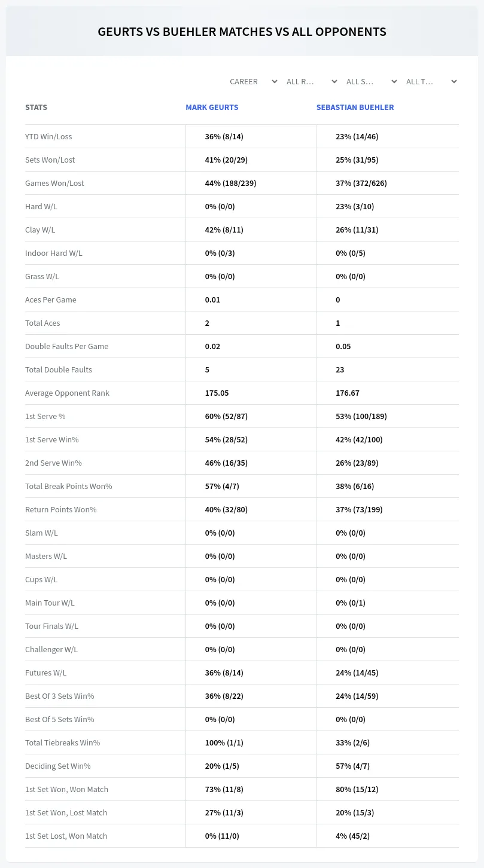The image size is (484, 868).
Task: Open the CAREER filter dropdown
Action: click(x=253, y=81)
